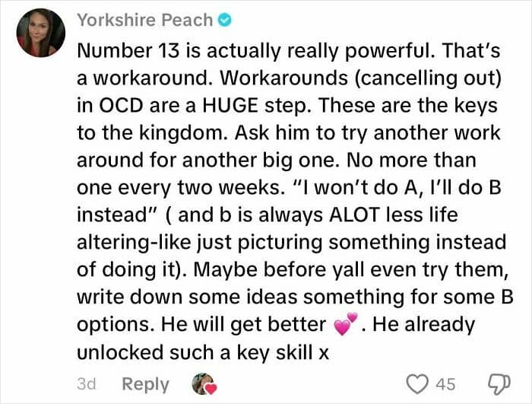This screenshot has width=532, height=404.
Task: Open Yorkshire Peach's profile picture
Action: tap(40, 33)
